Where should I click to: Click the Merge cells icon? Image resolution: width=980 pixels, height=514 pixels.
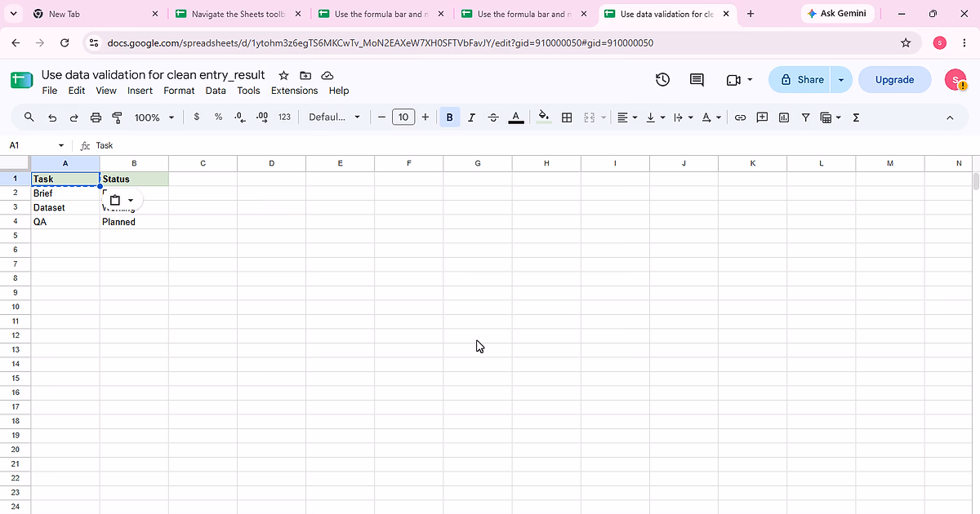tap(589, 117)
